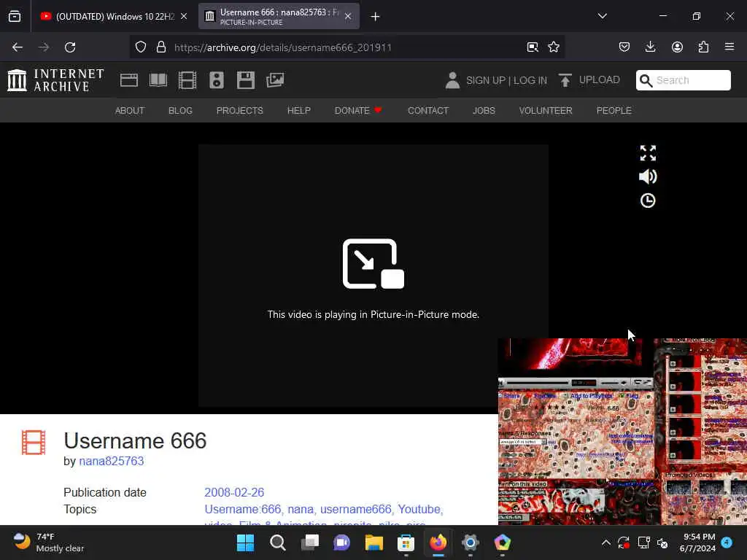
Task: Open Settings gear from taskbar
Action: tap(471, 542)
